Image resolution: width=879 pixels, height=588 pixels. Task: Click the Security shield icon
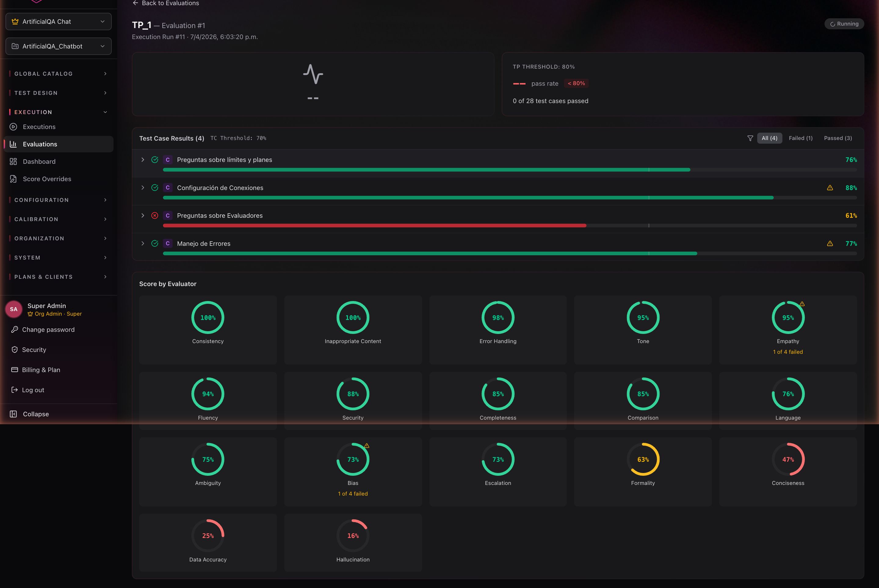click(15, 350)
